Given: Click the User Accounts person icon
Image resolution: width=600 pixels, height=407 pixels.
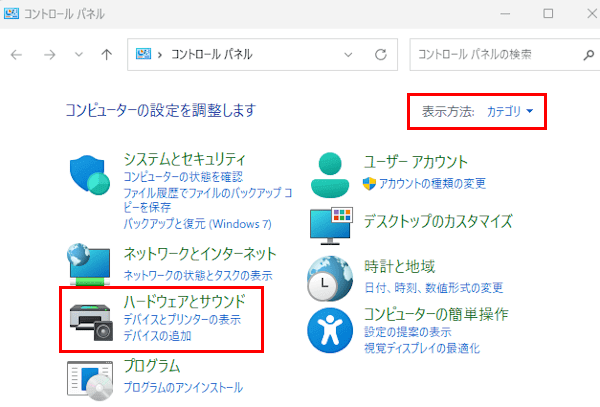Looking at the screenshot, I should coord(332,172).
